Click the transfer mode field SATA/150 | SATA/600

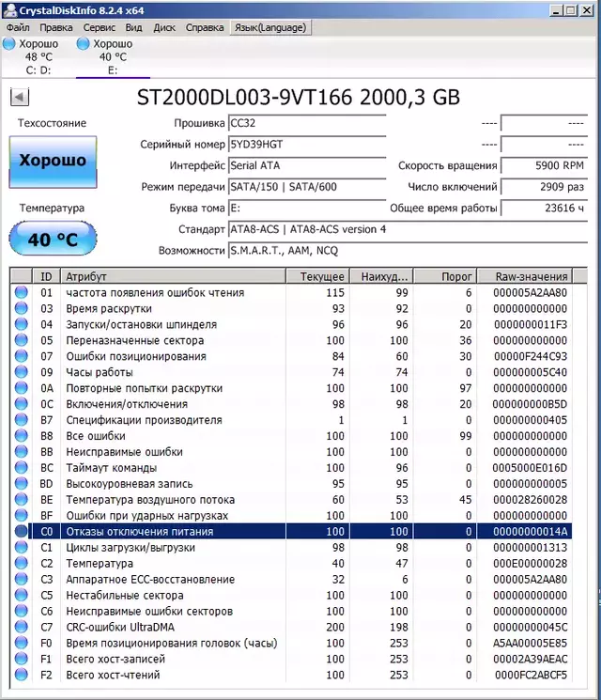307,187
